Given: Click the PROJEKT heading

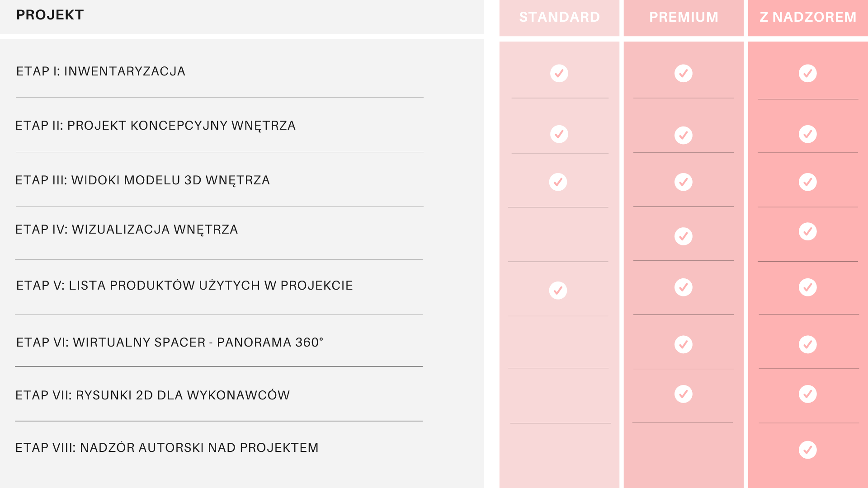Looking at the screenshot, I should (50, 15).
